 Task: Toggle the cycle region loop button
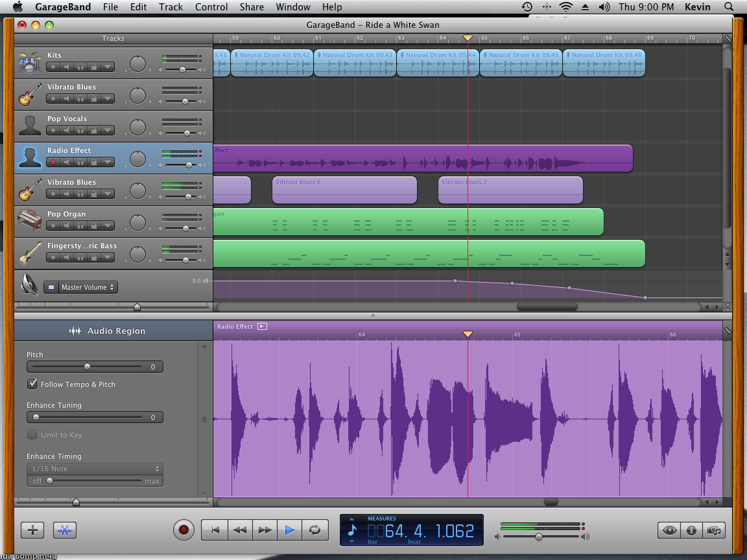pyautogui.click(x=315, y=530)
